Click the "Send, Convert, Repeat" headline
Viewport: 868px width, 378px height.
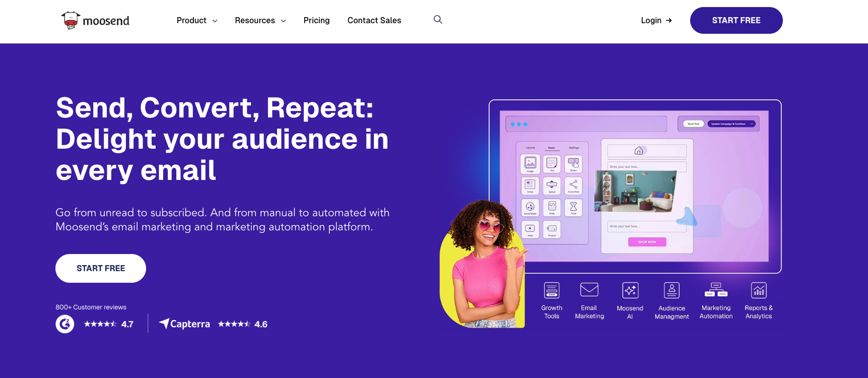[222, 139]
